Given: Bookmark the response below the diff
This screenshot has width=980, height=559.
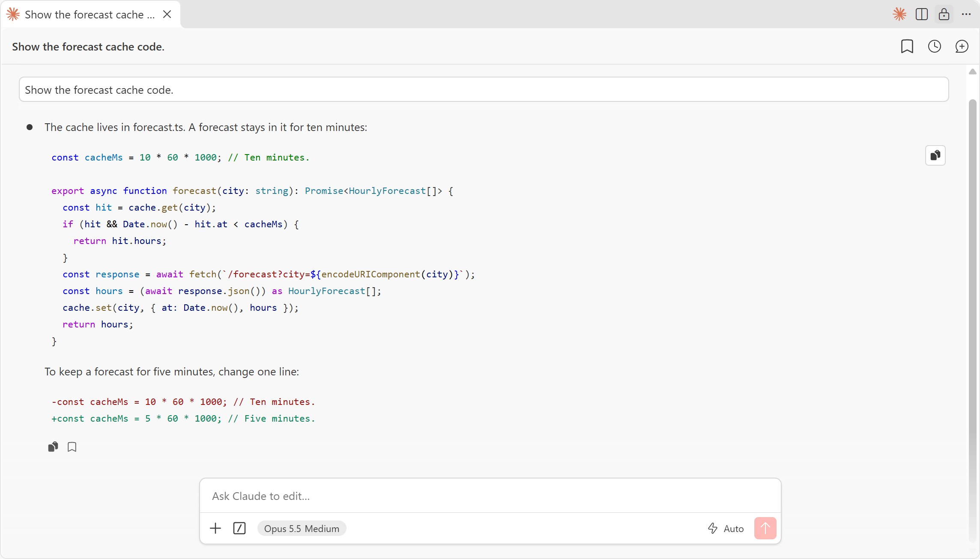Looking at the screenshot, I should (72, 447).
